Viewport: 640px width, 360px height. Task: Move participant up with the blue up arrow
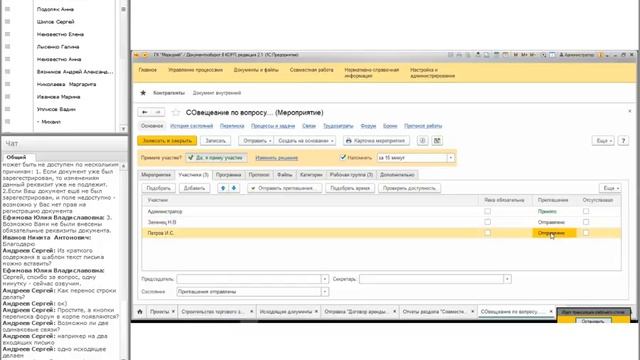(223, 188)
